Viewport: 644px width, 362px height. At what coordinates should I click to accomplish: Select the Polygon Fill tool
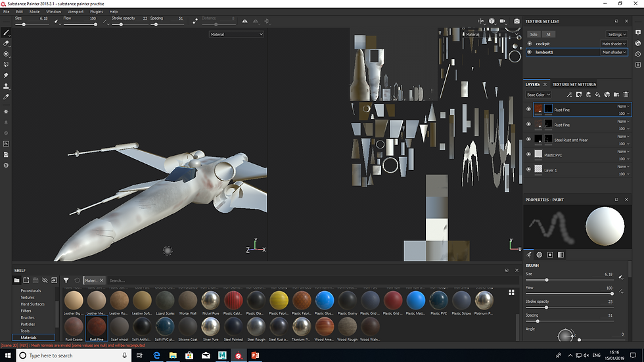click(x=6, y=64)
